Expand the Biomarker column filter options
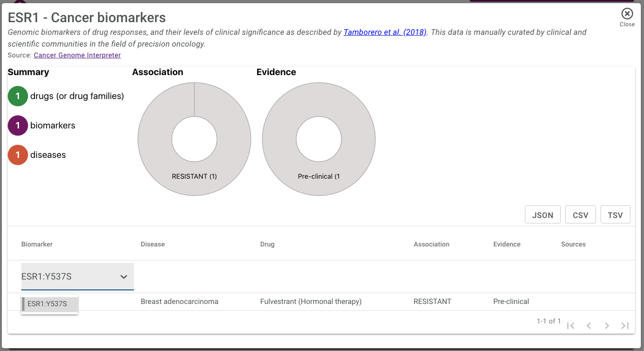The width and height of the screenshot is (644, 351). click(x=124, y=277)
